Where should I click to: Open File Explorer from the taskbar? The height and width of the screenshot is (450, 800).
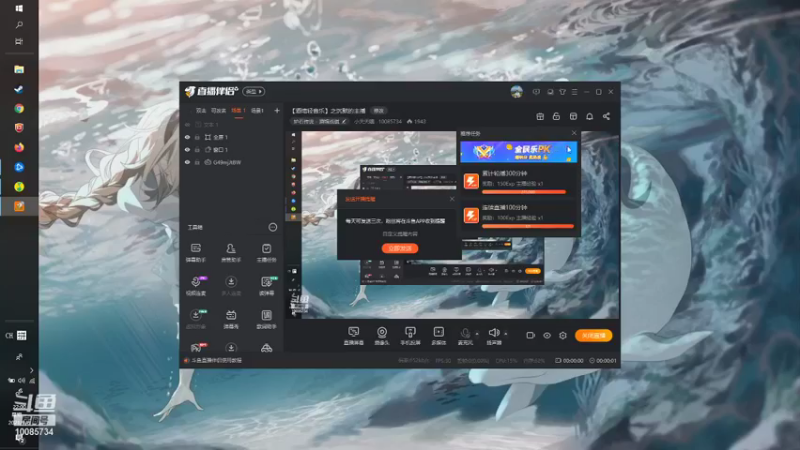[19, 69]
